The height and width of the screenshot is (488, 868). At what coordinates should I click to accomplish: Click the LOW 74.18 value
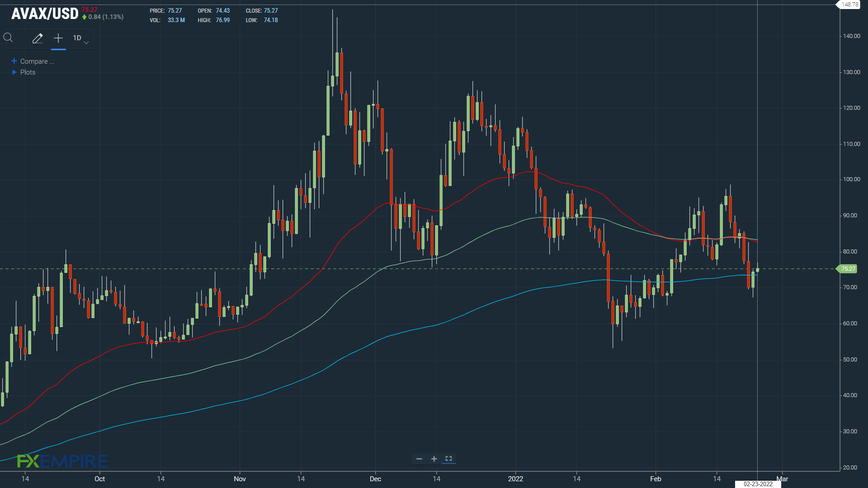[271, 20]
